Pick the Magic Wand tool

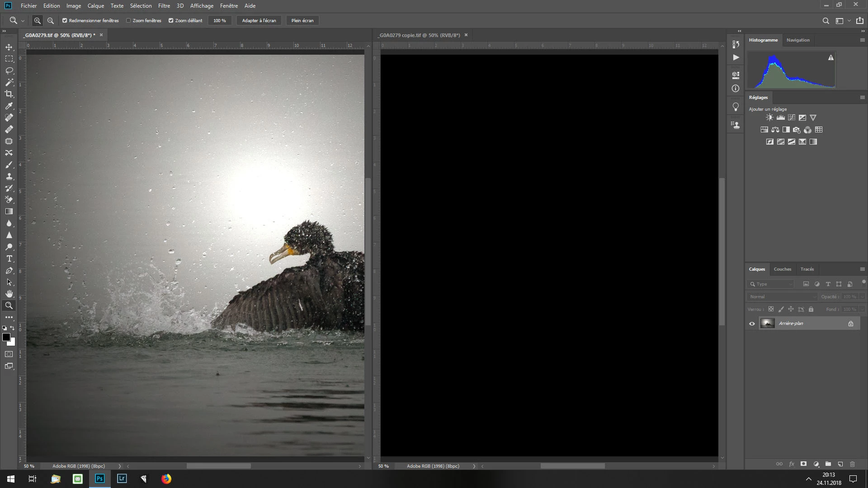coord(9,82)
